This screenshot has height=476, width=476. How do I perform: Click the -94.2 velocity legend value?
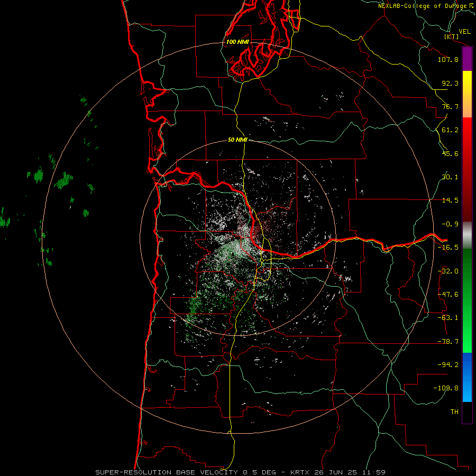(x=448, y=365)
